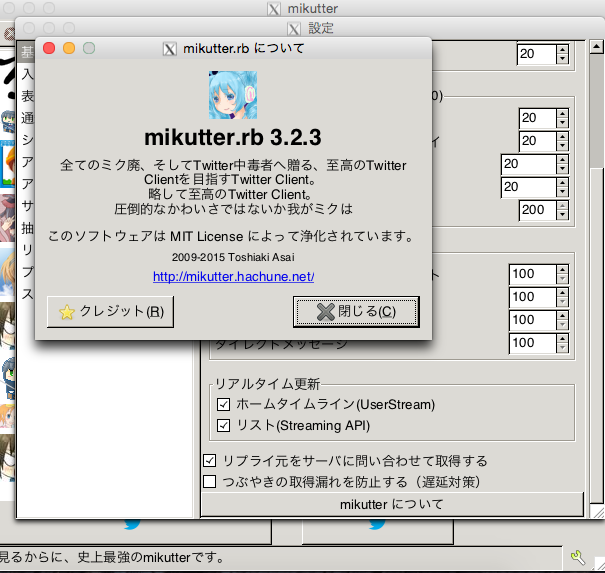Select the リ category in settings sidebar
This screenshot has height=573, width=605.
click(27, 250)
